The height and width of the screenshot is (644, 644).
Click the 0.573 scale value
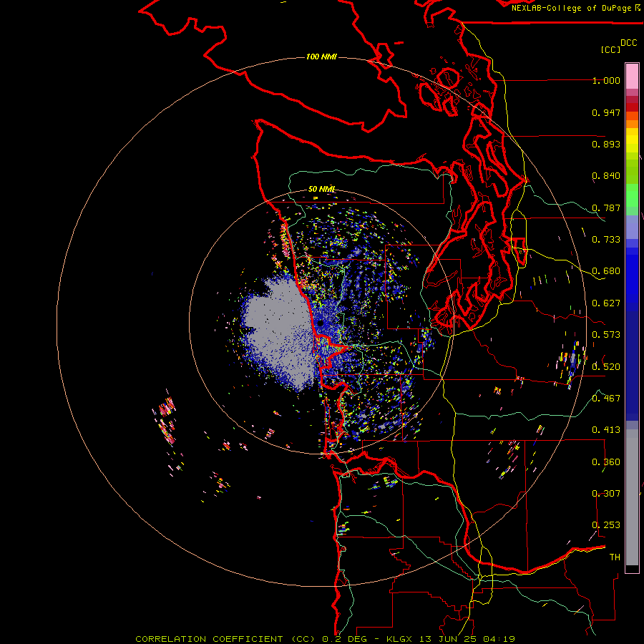pyautogui.click(x=606, y=335)
